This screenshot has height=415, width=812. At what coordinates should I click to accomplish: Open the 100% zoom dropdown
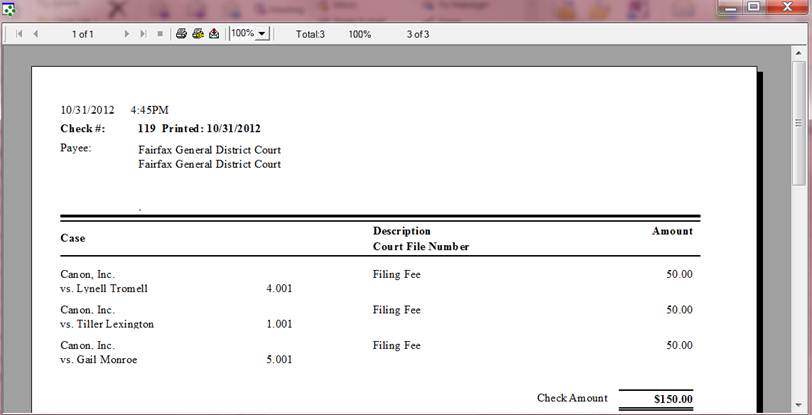262,34
